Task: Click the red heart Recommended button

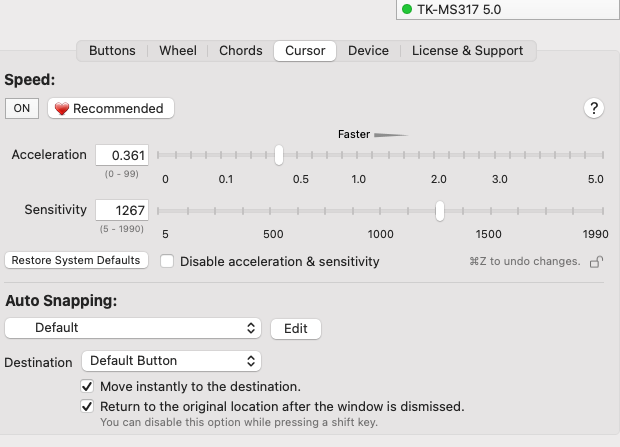Action: [x=110, y=108]
